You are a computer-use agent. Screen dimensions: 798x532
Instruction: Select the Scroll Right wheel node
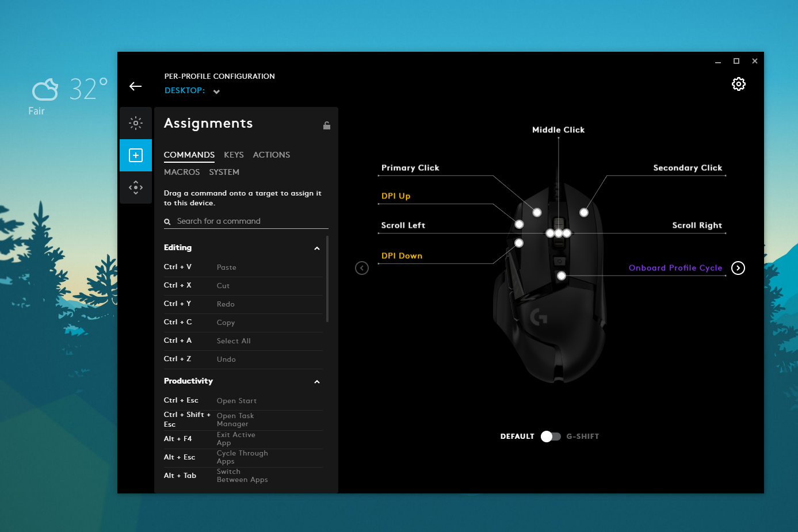(x=567, y=233)
